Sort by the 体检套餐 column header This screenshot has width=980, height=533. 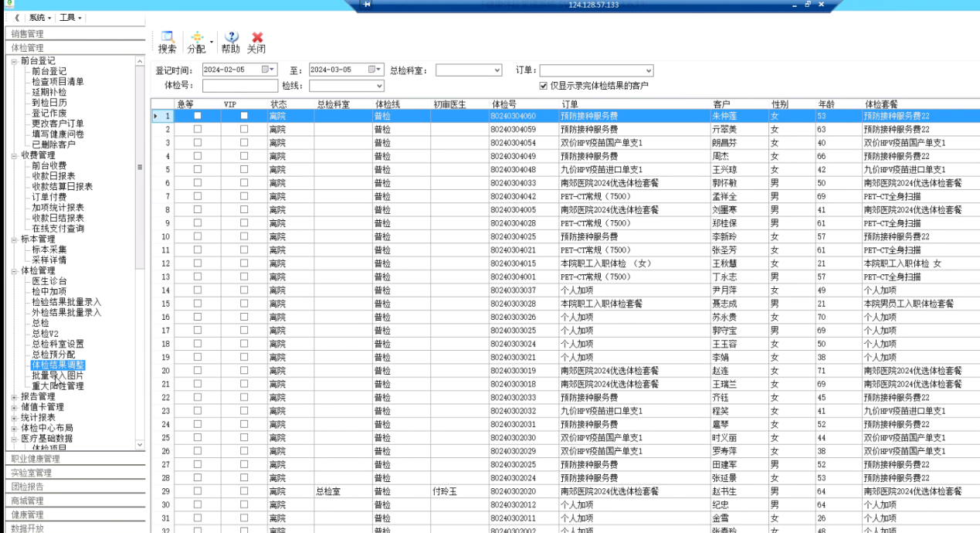click(921, 104)
